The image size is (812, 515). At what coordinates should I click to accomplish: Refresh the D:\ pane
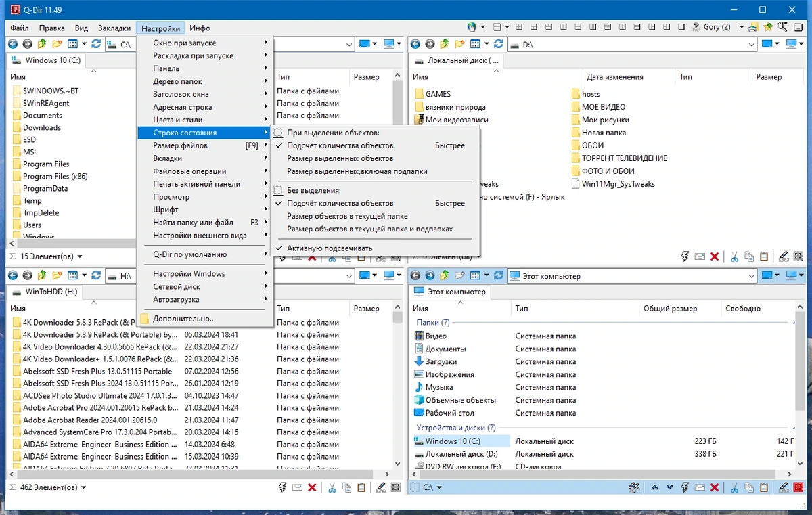click(499, 44)
